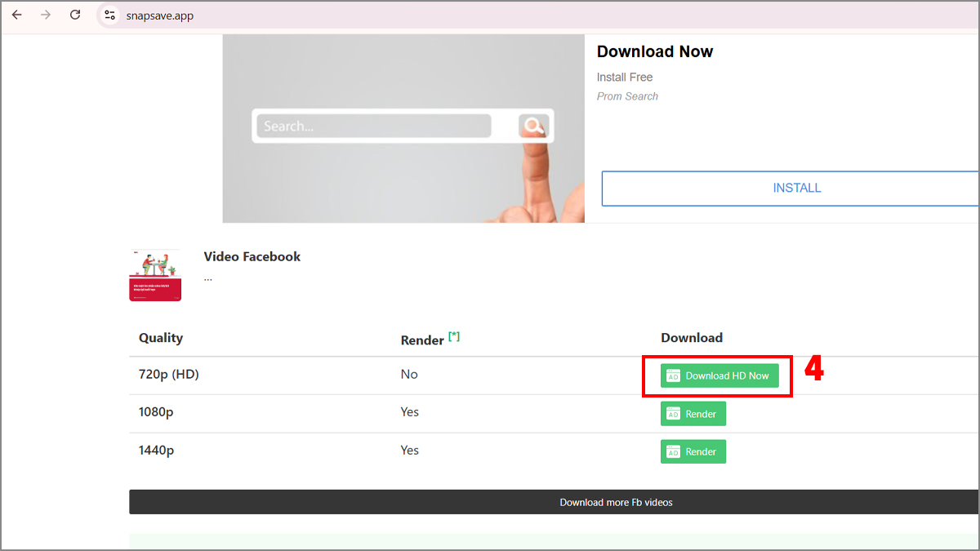The image size is (980, 551).
Task: Click the Prom Search text
Action: tap(627, 96)
